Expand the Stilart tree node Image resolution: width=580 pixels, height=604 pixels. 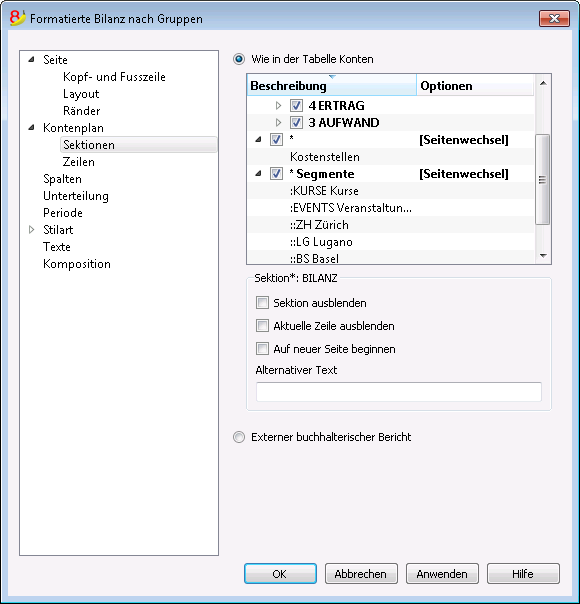point(32,230)
